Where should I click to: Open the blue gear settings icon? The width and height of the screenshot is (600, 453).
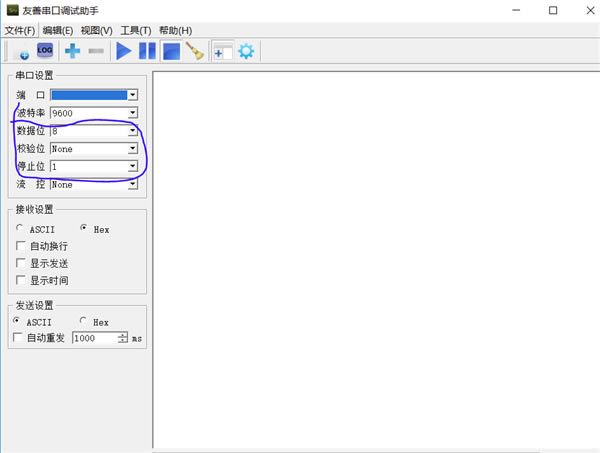coord(246,50)
